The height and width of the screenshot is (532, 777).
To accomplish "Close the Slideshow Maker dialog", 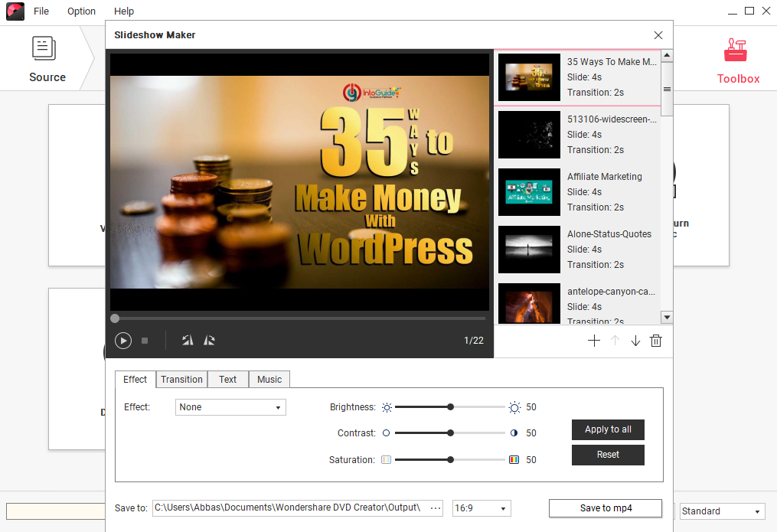I will pos(658,35).
